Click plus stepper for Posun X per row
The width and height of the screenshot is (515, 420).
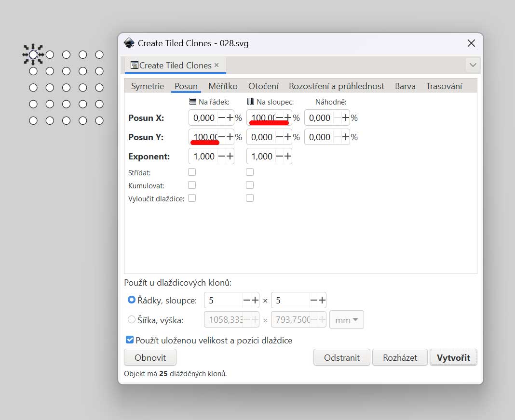(230, 118)
